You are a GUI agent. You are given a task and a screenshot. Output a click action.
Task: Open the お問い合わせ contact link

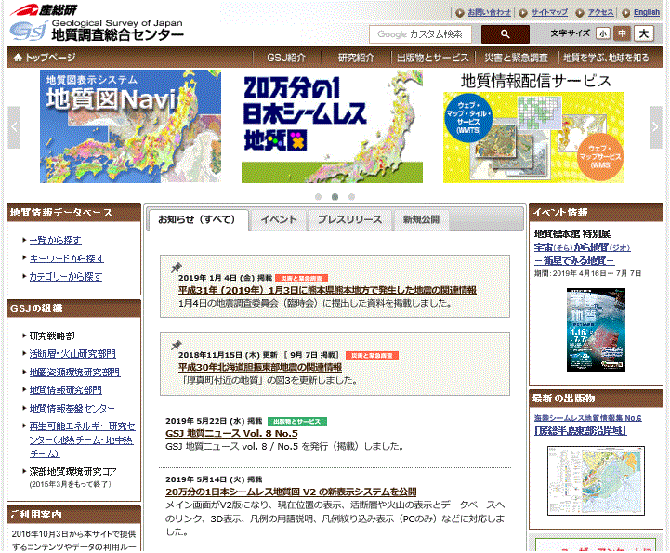pos(489,12)
